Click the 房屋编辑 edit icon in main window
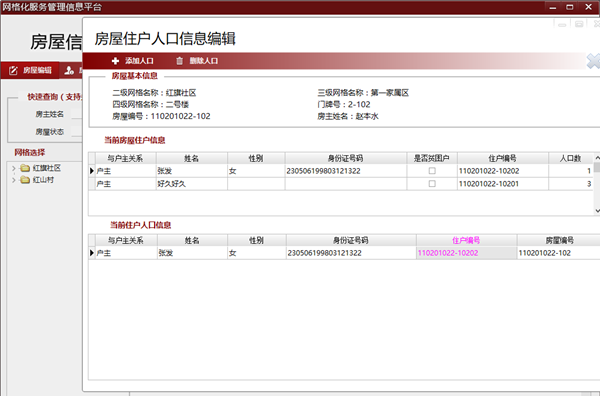 pos(13,70)
